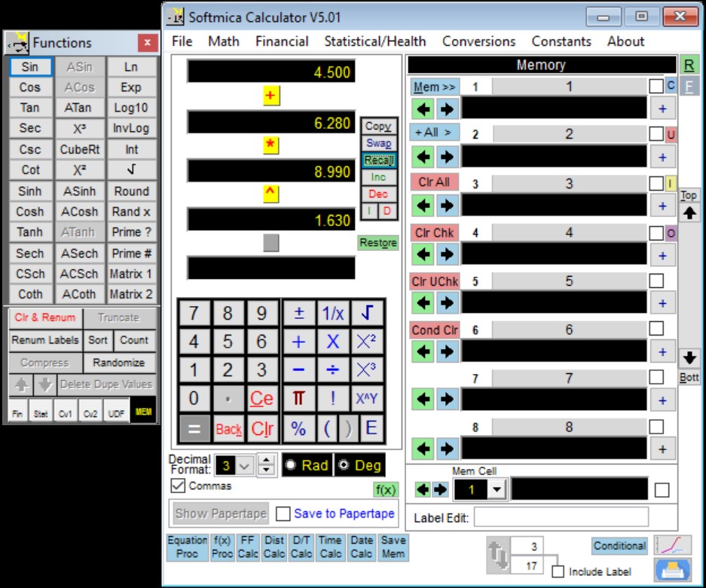Click the Conditional button
Image resolution: width=706 pixels, height=588 pixels.
click(619, 546)
